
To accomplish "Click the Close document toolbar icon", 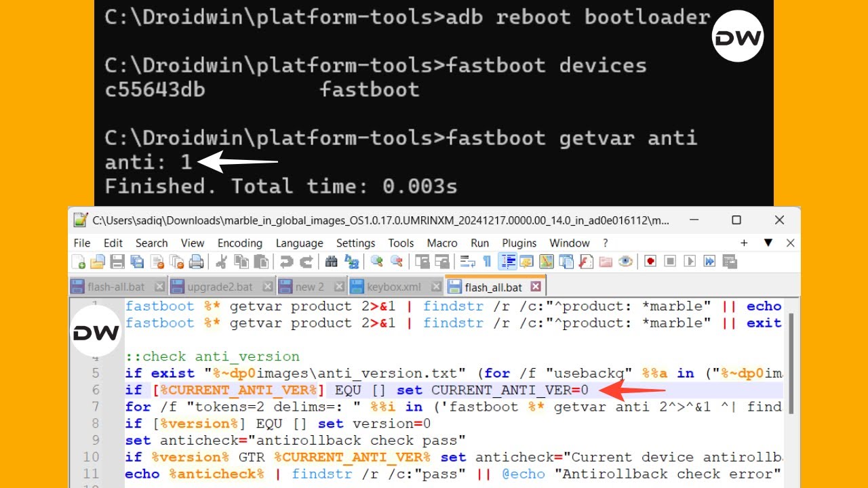I will 157,261.
